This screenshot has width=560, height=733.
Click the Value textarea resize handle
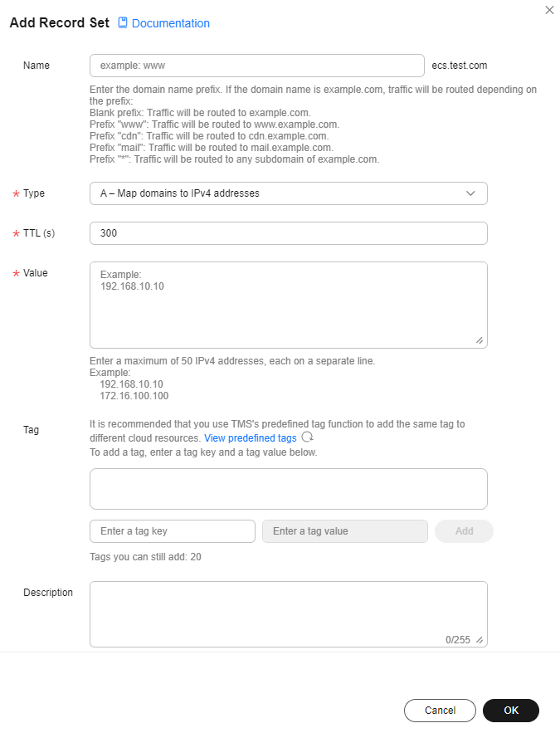click(480, 340)
